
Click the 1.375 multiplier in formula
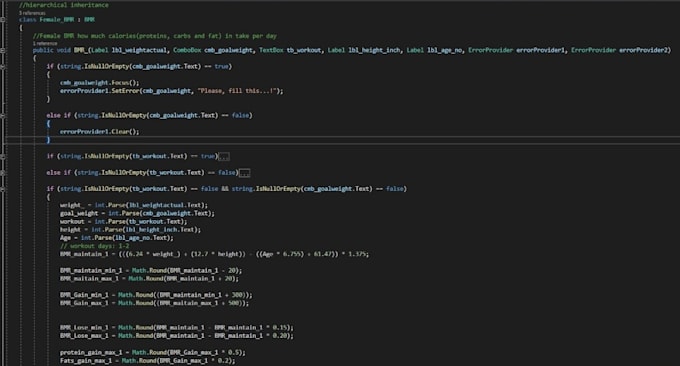point(357,254)
